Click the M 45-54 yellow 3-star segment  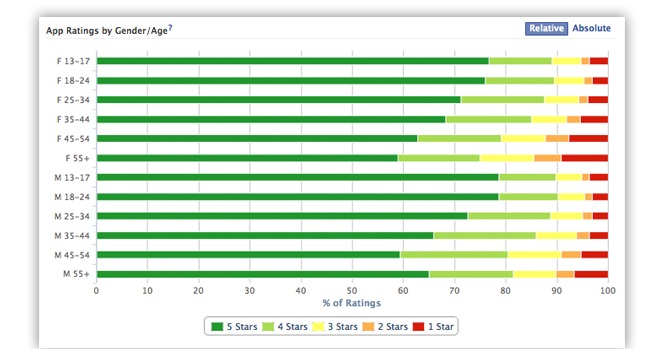[534, 255]
